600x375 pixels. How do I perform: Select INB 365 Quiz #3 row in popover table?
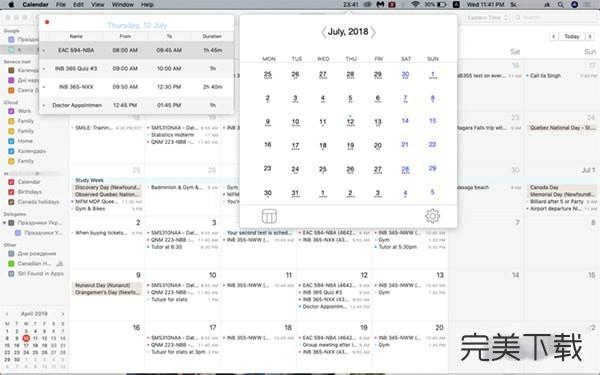coord(136,68)
